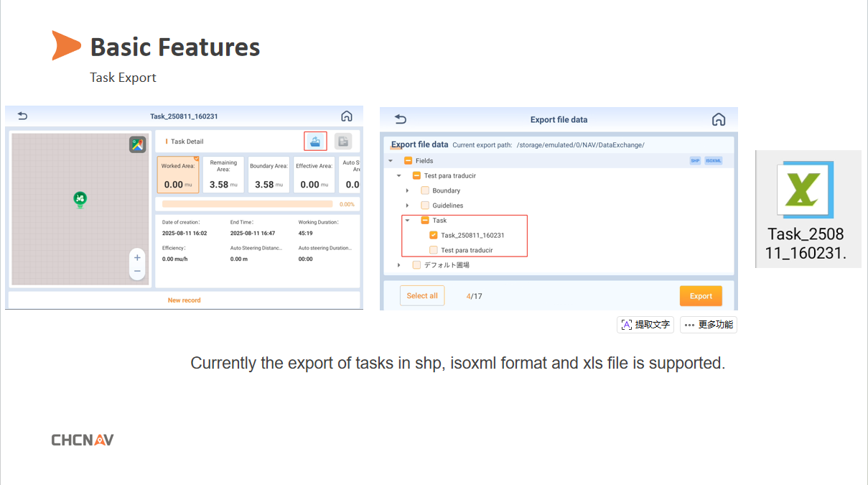Tick the Guidelines checkbox

point(425,205)
